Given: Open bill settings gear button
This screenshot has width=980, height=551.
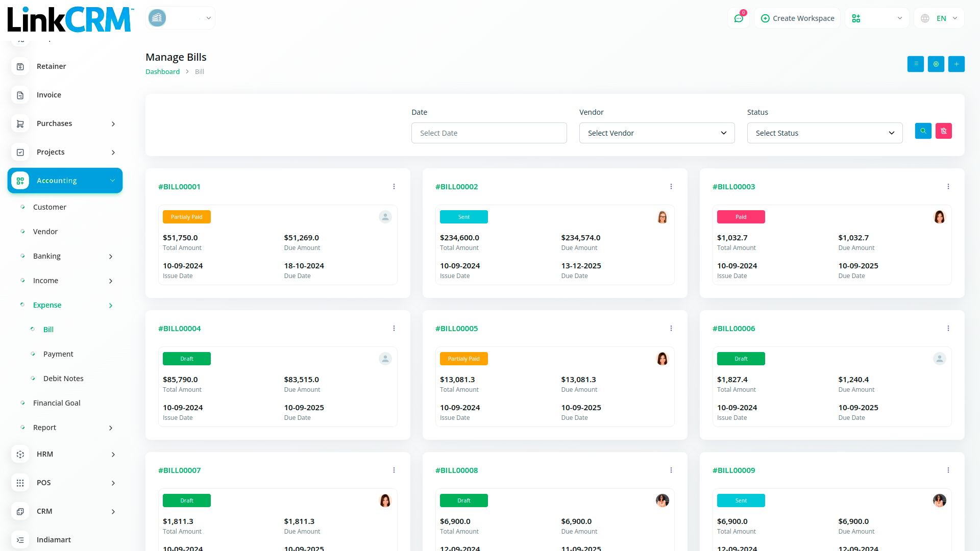Looking at the screenshot, I should 936,64.
